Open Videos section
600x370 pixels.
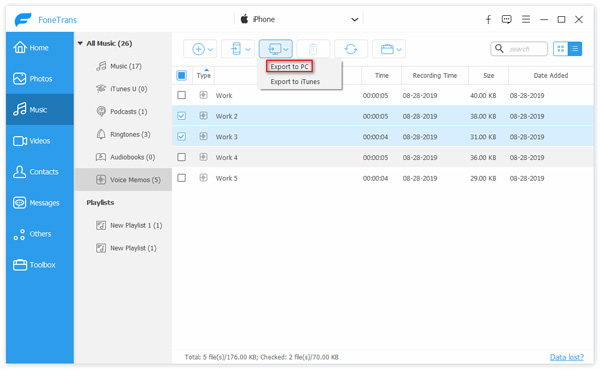(x=39, y=141)
